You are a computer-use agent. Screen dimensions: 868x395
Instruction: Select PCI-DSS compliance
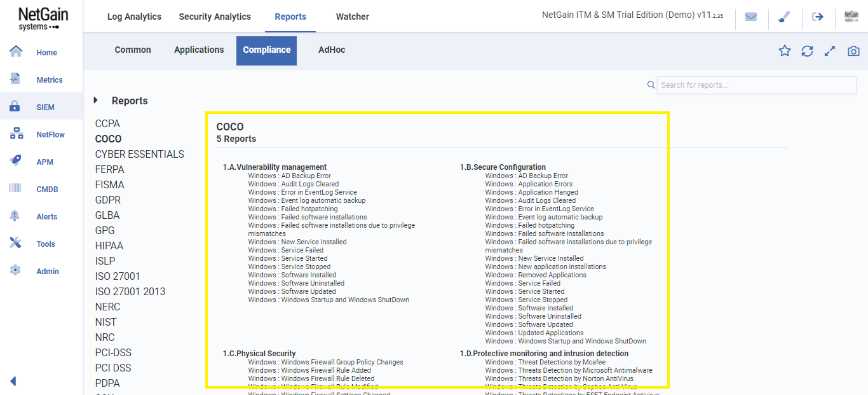(x=114, y=352)
